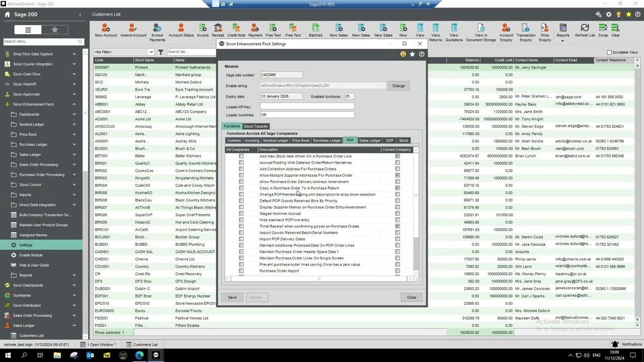
Task: Toggle Current Company for 'Final Receipt' row
Action: [397, 226]
